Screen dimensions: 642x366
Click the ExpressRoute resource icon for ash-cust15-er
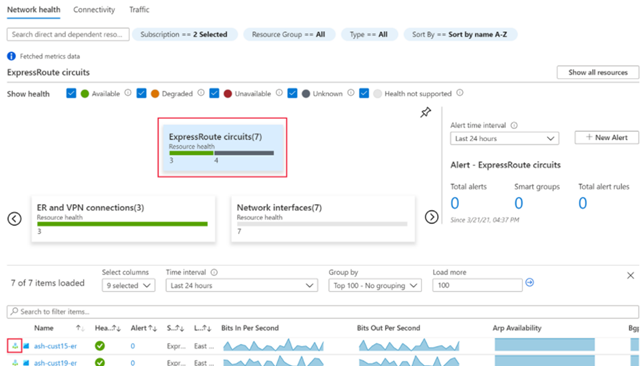coord(26,346)
